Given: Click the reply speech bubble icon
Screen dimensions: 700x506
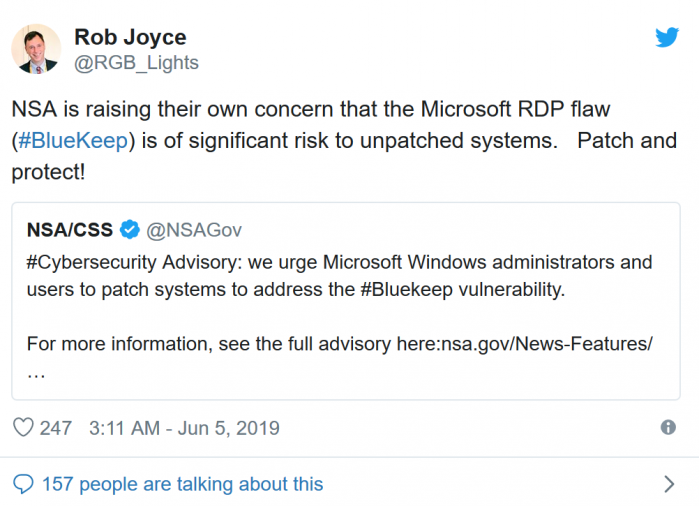Looking at the screenshot, I should (23, 484).
